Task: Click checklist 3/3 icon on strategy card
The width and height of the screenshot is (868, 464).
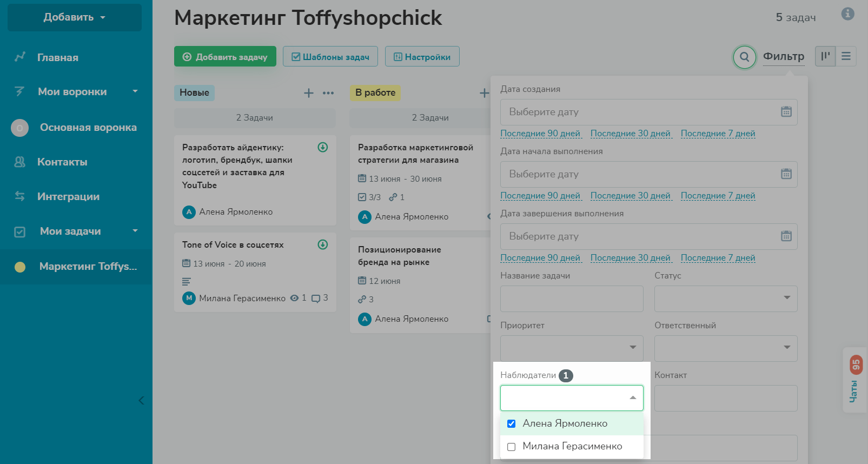Action: [x=362, y=197]
